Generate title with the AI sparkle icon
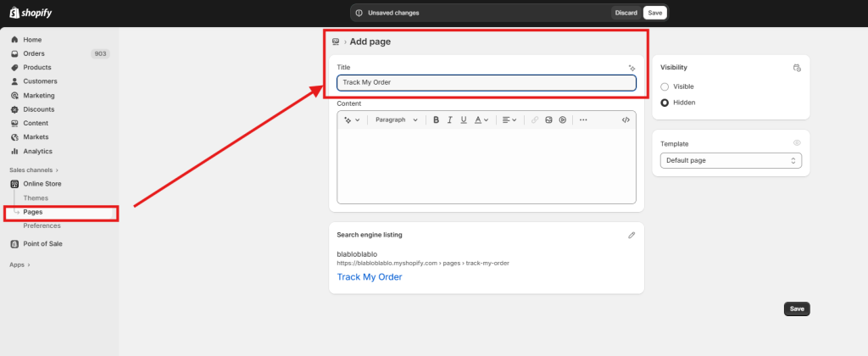 pyautogui.click(x=632, y=68)
